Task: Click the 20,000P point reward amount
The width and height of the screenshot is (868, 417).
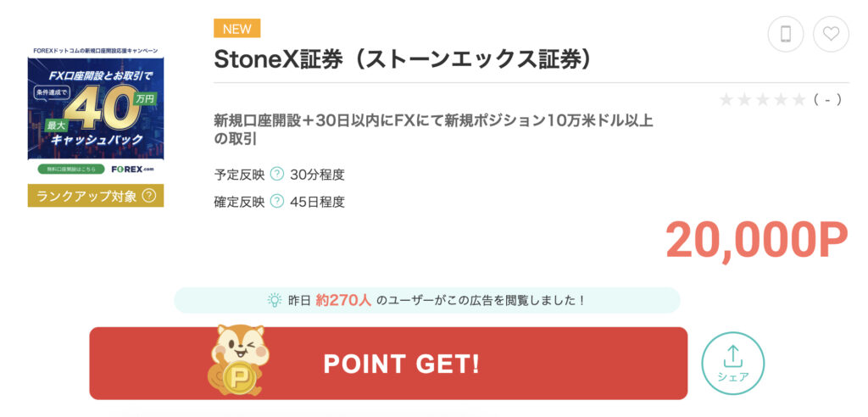Action: point(756,241)
